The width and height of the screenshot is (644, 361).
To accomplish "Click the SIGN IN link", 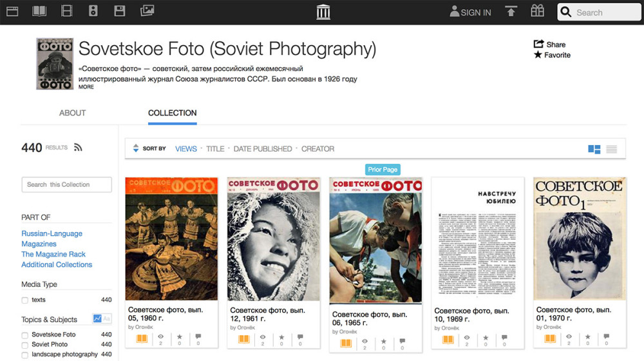I will click(470, 12).
